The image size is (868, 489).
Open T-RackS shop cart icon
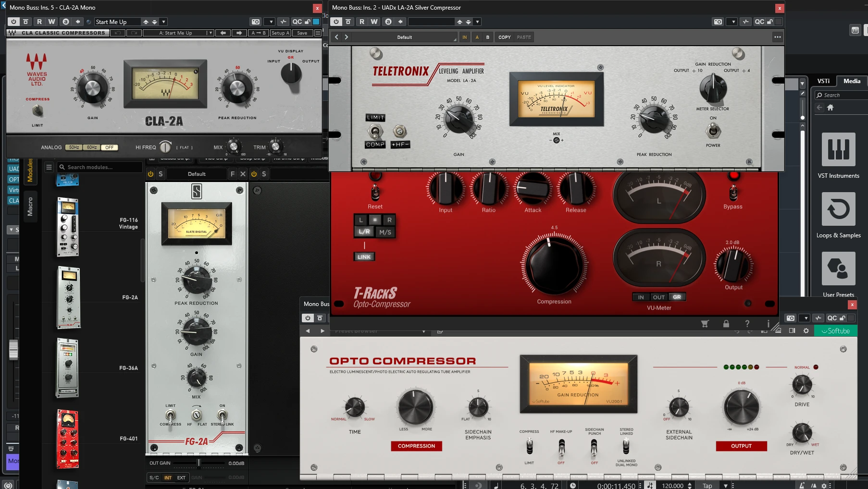coord(705,324)
